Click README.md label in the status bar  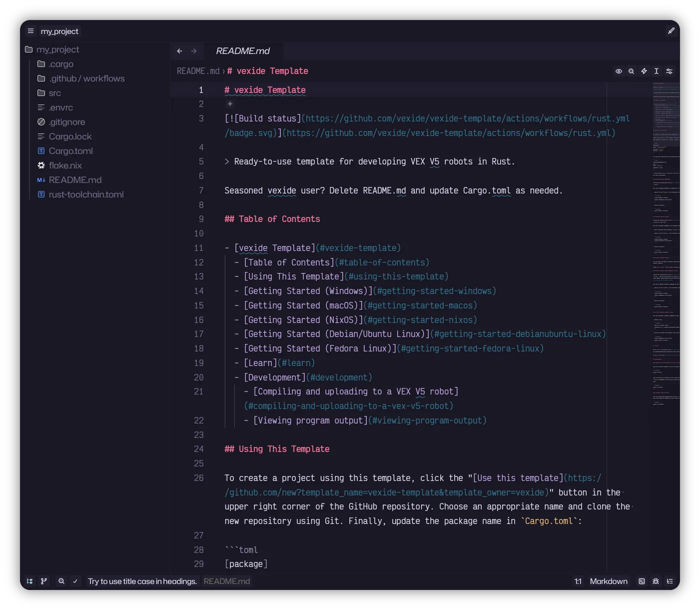coord(227,581)
